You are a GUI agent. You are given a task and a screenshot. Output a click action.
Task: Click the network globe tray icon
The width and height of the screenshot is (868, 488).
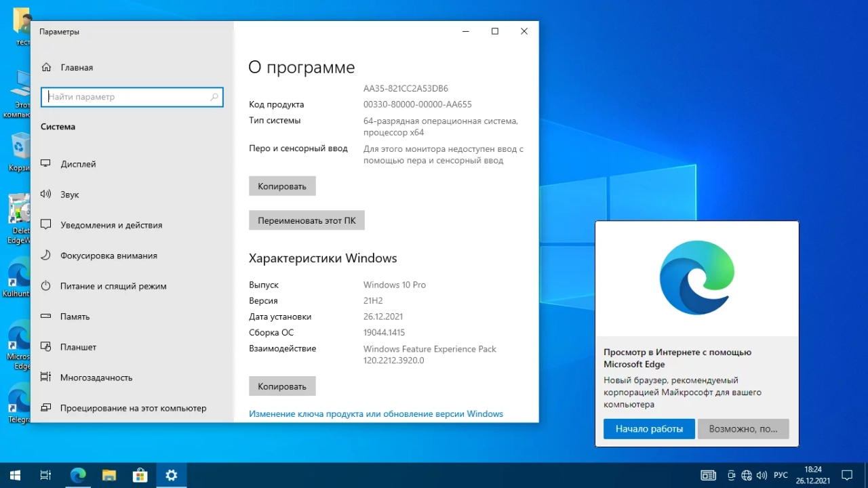click(747, 475)
